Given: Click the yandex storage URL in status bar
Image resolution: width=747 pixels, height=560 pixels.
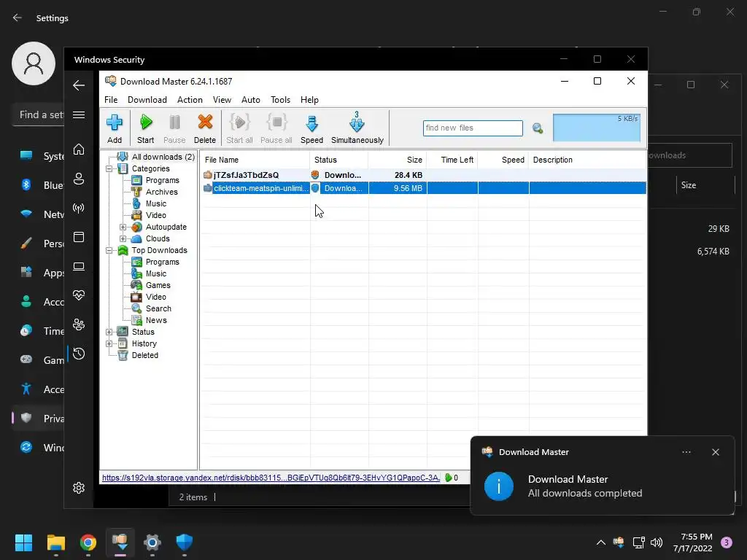Looking at the screenshot, I should [x=271, y=478].
